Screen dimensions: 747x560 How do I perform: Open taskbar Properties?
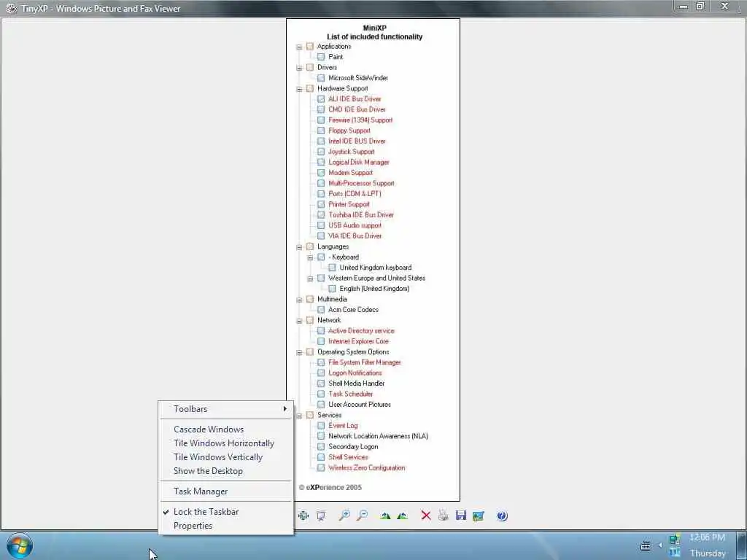pyautogui.click(x=226, y=526)
